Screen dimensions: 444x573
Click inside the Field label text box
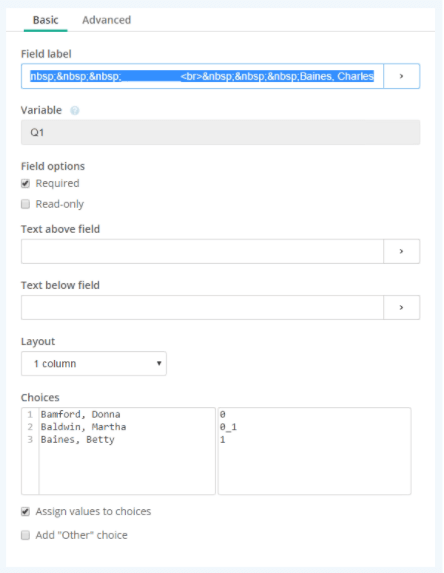pyautogui.click(x=202, y=76)
